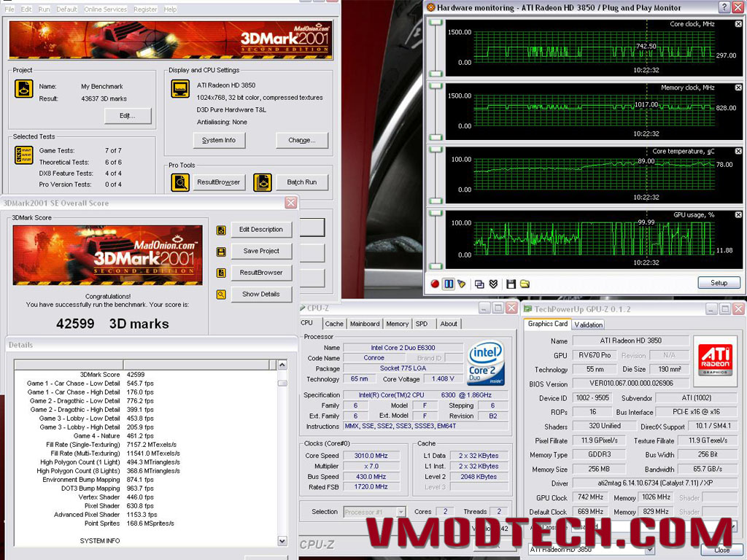Select the Graphics Card tab in GPU-Z
The image size is (747, 560).
point(547,324)
